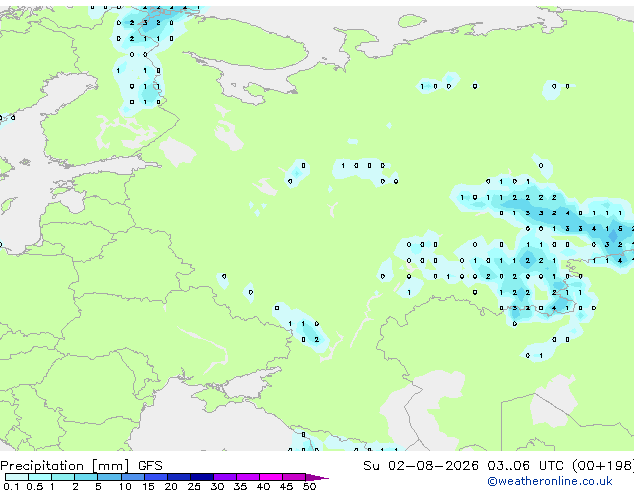Select the 2–5 mm legend color swatch
Screen dimensions: 634x490
click(x=86, y=477)
